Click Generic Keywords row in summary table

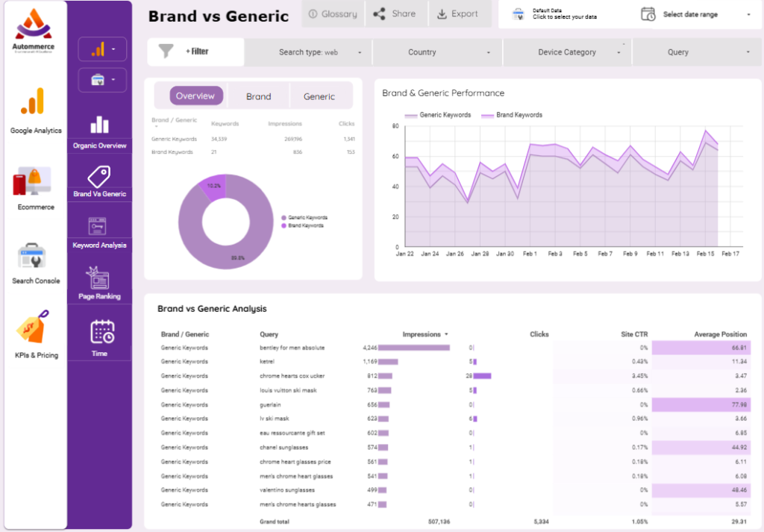[x=253, y=140]
